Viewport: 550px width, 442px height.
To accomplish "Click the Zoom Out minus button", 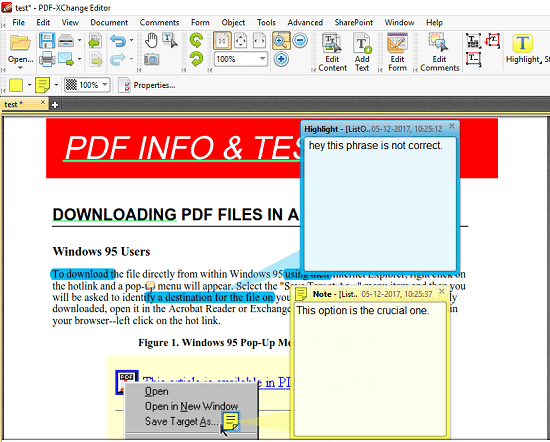I will pyautogui.click(x=300, y=40).
